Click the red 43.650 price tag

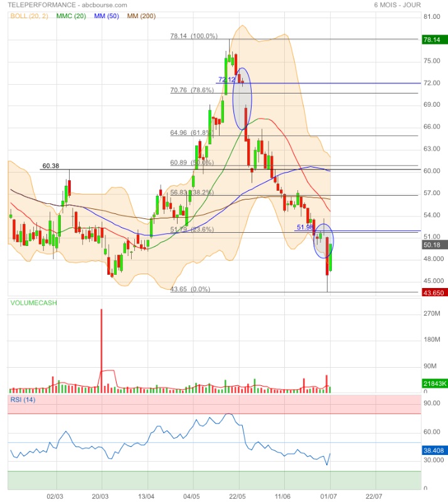pos(435,292)
